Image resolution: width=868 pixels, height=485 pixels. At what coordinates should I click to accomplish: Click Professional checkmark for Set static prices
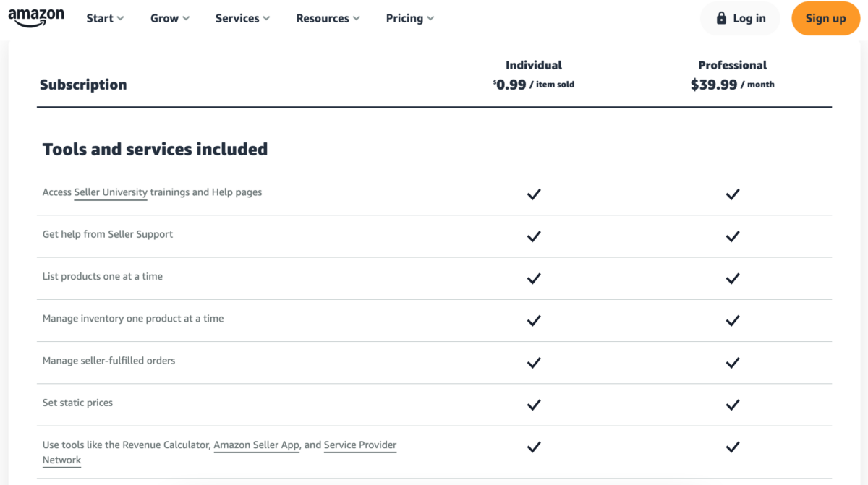pos(732,404)
